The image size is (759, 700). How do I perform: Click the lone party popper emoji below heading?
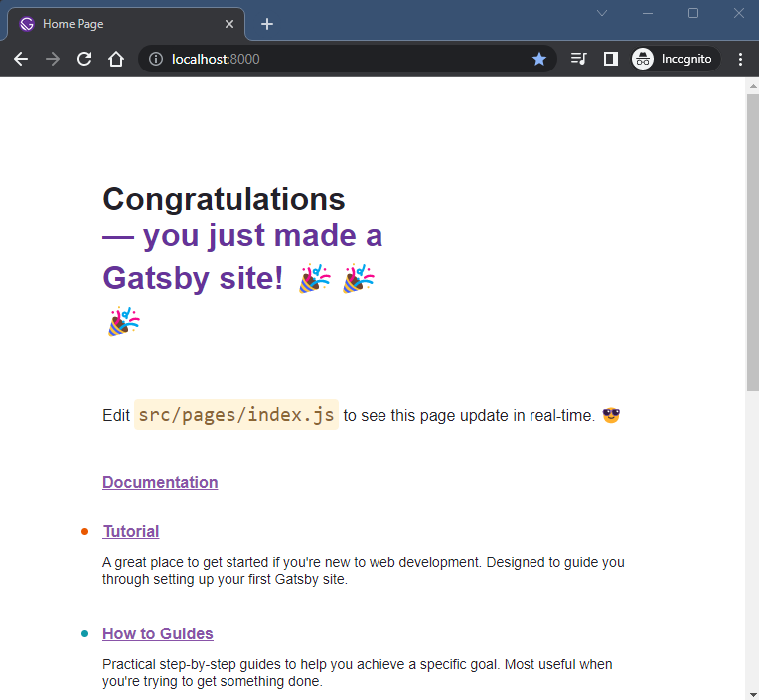[123, 321]
